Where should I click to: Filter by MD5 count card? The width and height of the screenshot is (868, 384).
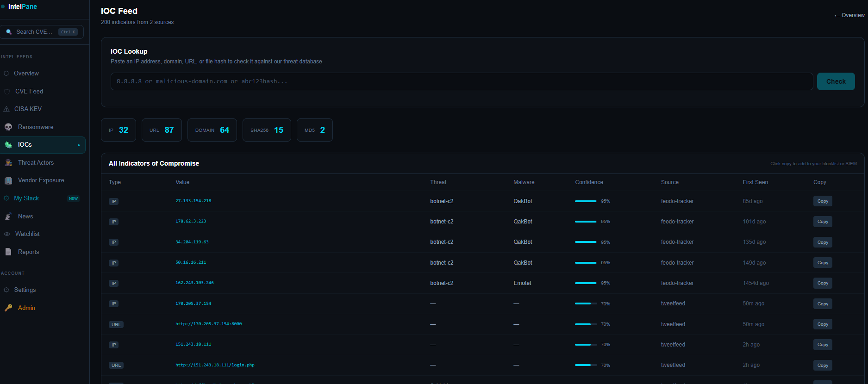[x=315, y=130]
